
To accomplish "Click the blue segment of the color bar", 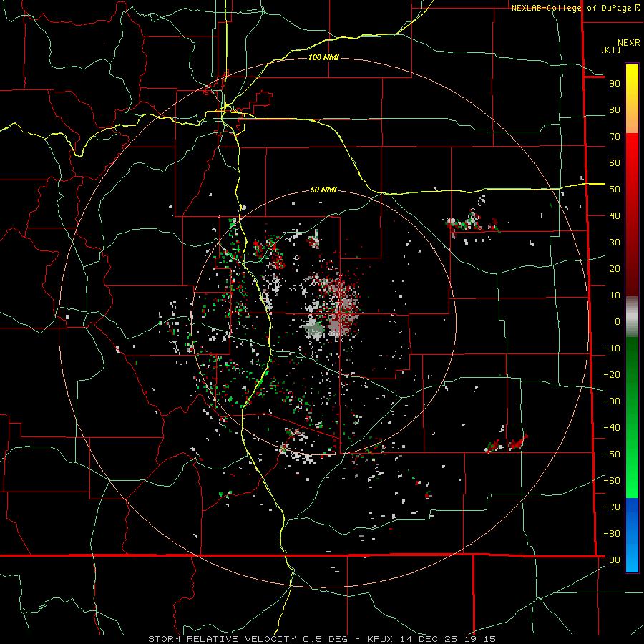I will point(632,535).
